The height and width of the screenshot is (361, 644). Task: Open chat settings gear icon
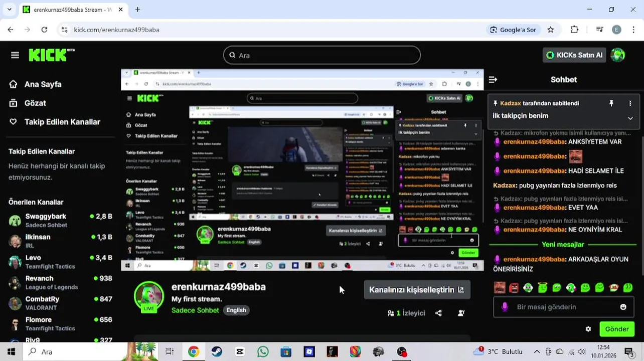588,329
